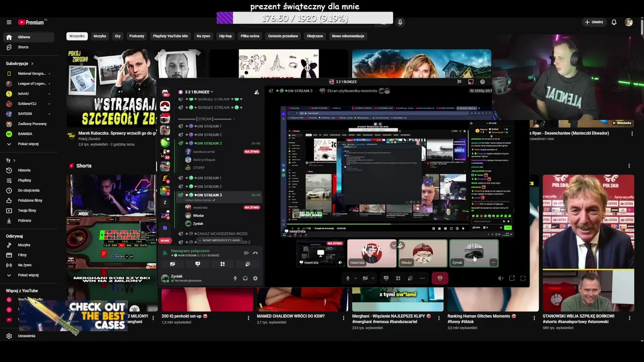Screen dimensions: 644x362
Task: Open the Pokój Zbrodni channel link
Action: [89, 139]
